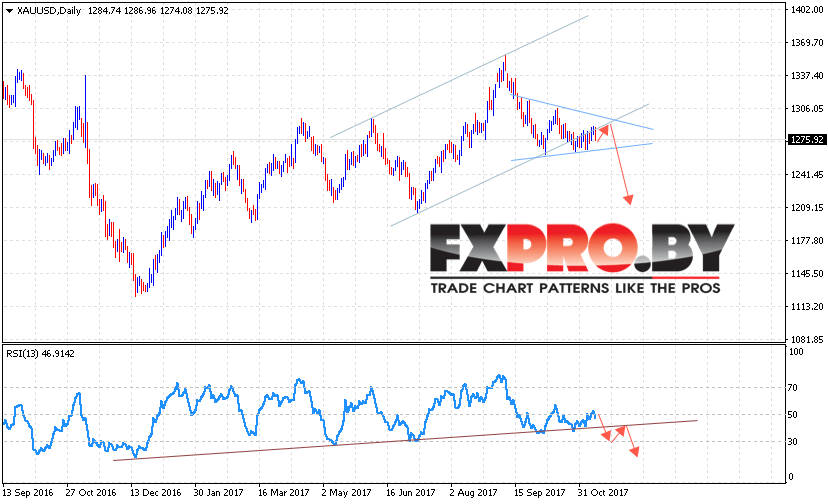Image resolution: width=828 pixels, height=504 pixels.
Task: Click price level 1337.40 on the scale
Action: 807,76
